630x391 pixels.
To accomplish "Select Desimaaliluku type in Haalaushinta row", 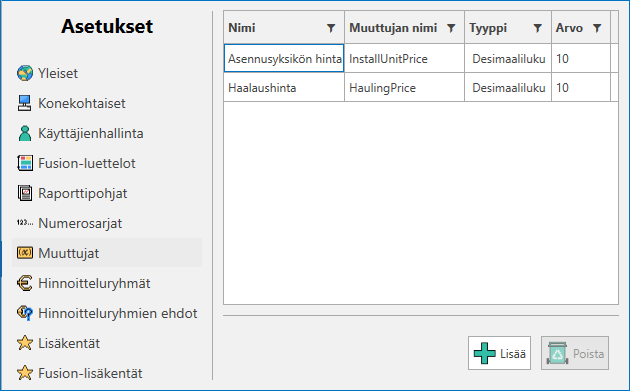I will point(508,87).
